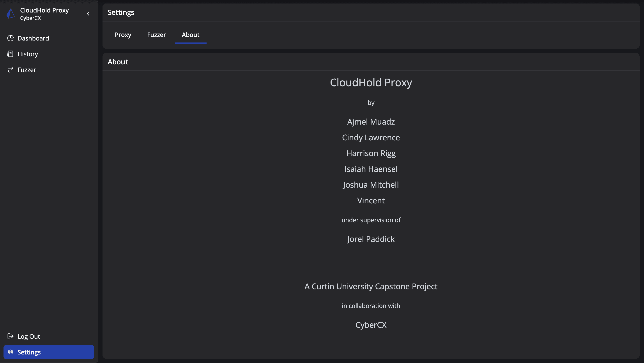Click the Dashboard pie chart icon

coord(11,38)
